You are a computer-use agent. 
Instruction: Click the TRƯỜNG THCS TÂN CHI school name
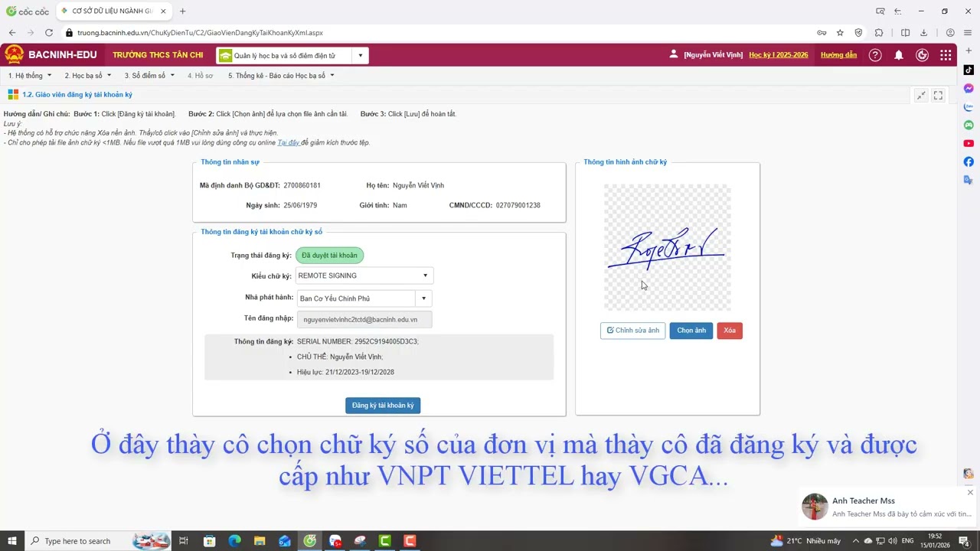pos(158,55)
